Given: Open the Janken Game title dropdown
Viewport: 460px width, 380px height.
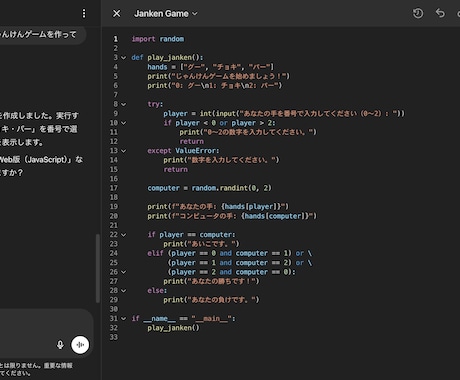Looking at the screenshot, I should 166,14.
